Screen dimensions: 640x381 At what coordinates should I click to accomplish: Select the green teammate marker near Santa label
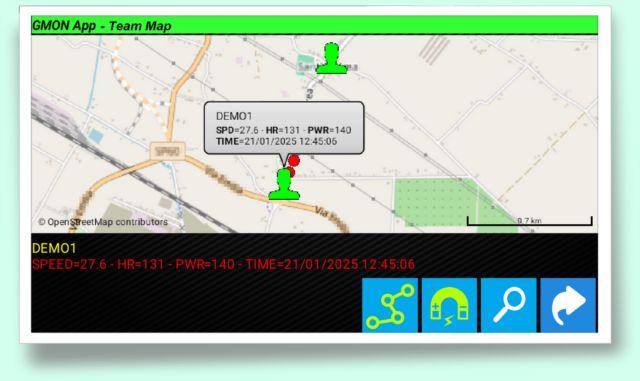[x=331, y=58]
